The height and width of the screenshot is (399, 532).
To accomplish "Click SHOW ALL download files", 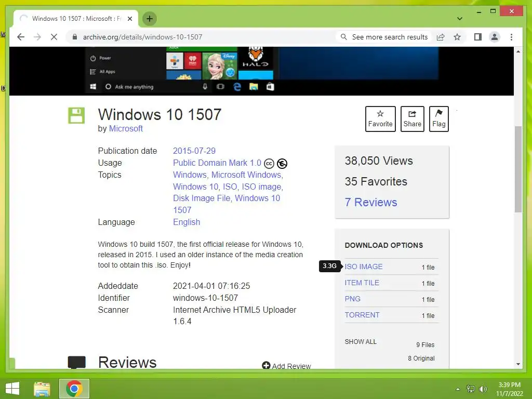I will pyautogui.click(x=361, y=342).
